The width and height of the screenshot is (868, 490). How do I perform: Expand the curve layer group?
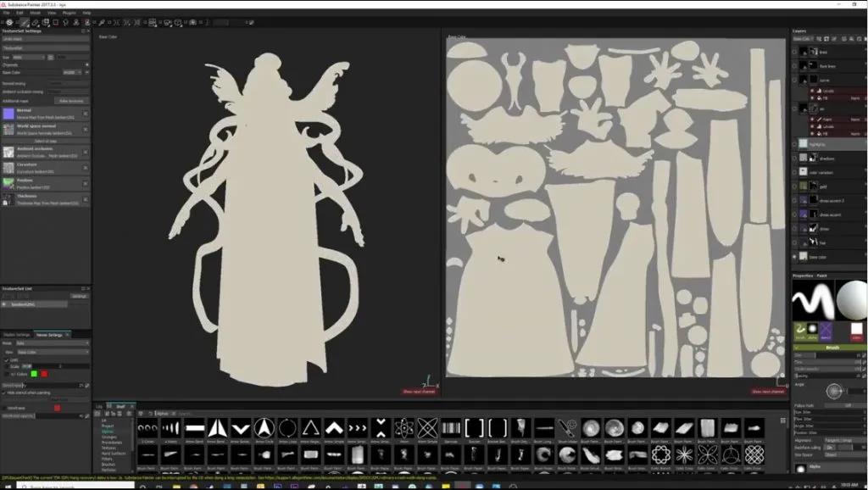pos(795,79)
